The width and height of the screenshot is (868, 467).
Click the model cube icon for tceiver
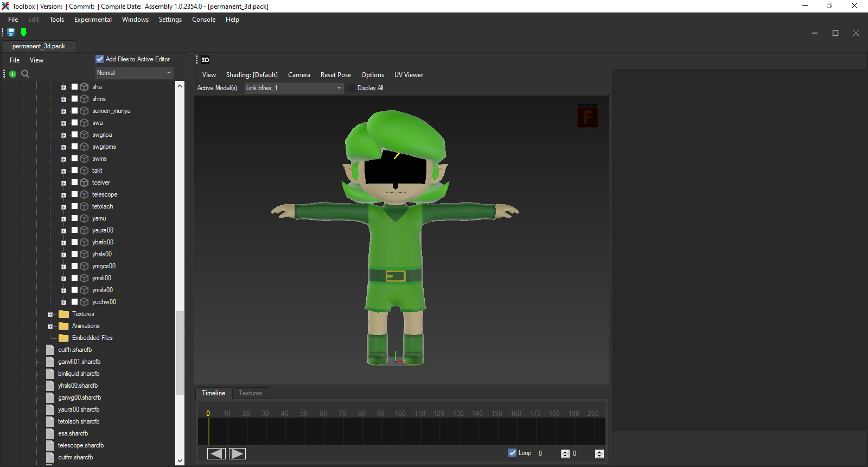84,182
